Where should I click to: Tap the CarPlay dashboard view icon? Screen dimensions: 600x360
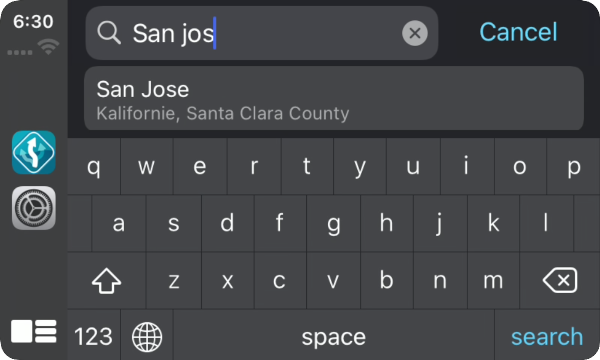point(34,331)
